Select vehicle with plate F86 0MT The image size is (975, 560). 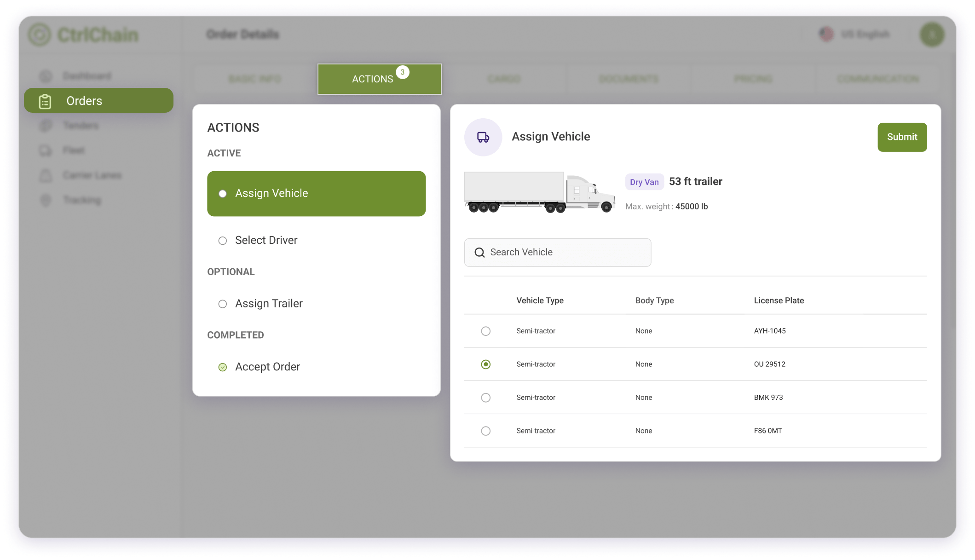485,431
